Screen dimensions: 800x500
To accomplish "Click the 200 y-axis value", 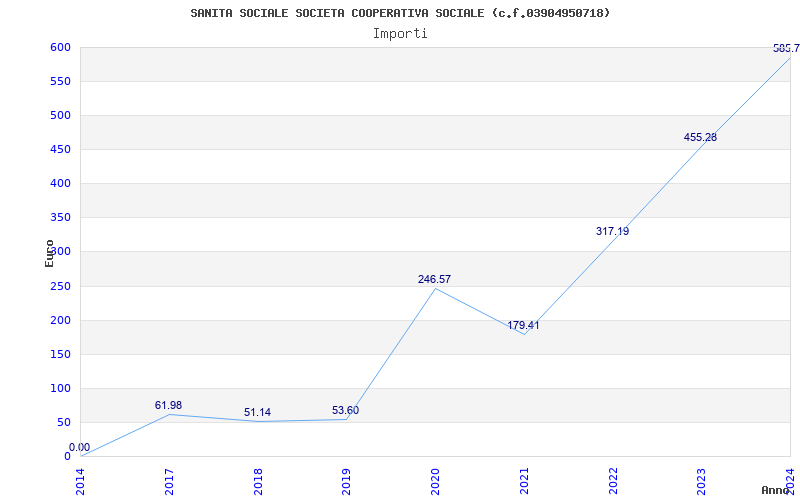I will (x=60, y=320).
